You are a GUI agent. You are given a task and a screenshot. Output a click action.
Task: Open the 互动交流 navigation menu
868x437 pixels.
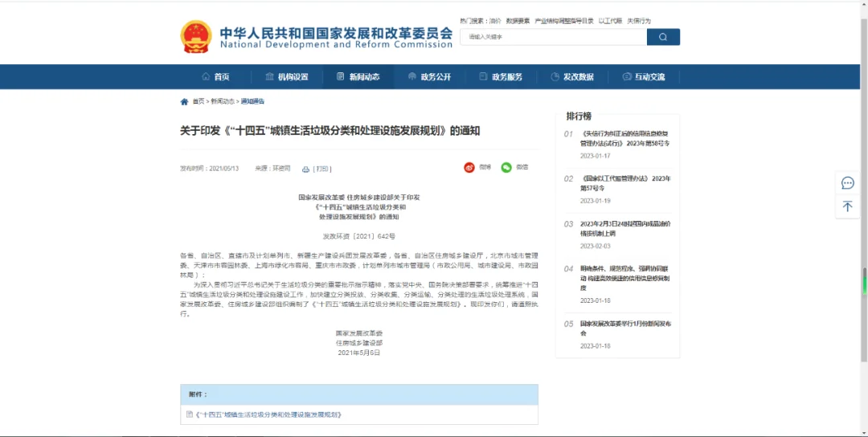click(644, 77)
